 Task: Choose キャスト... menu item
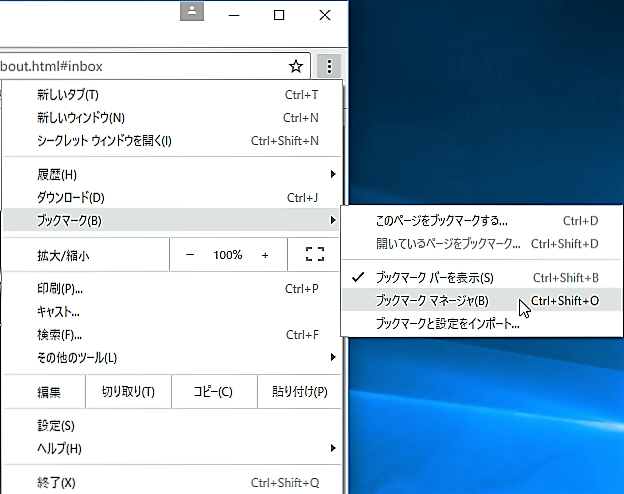click(x=172, y=312)
